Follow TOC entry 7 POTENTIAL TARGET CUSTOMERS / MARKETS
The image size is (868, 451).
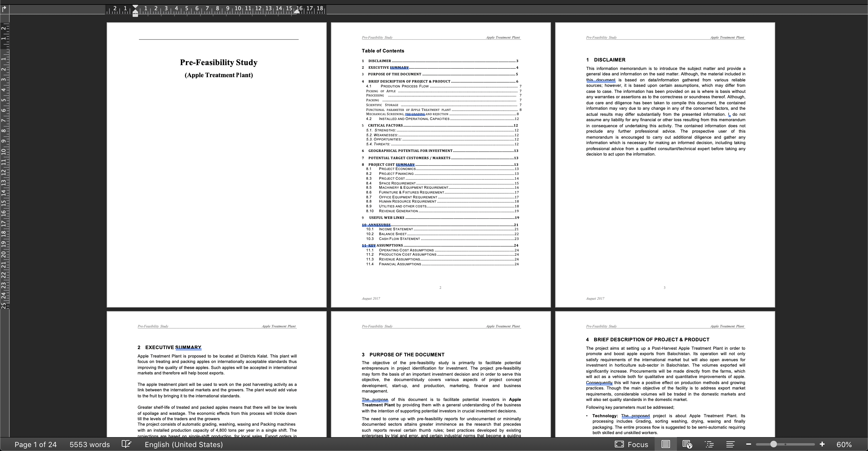pyautogui.click(x=440, y=158)
